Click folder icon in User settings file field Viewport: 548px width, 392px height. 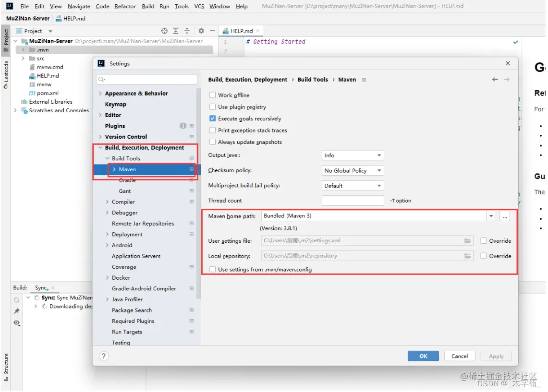(467, 240)
